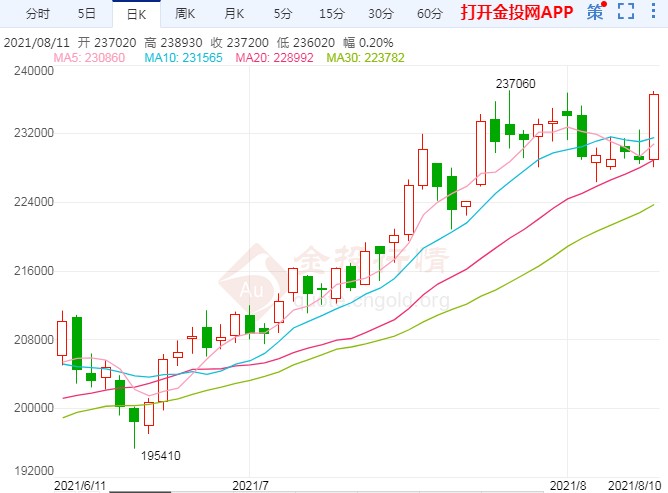Open the 月K monthly tab
This screenshot has width=668, height=493.
tap(234, 14)
